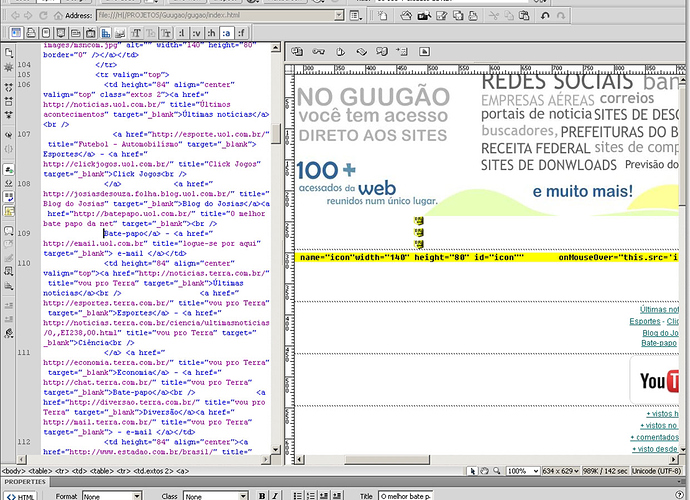The image size is (690, 500).
Task: Click the code view scroll down arrow
Action: 275,449
